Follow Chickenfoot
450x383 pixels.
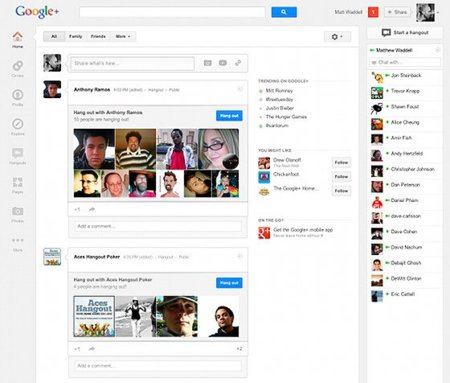(341, 176)
